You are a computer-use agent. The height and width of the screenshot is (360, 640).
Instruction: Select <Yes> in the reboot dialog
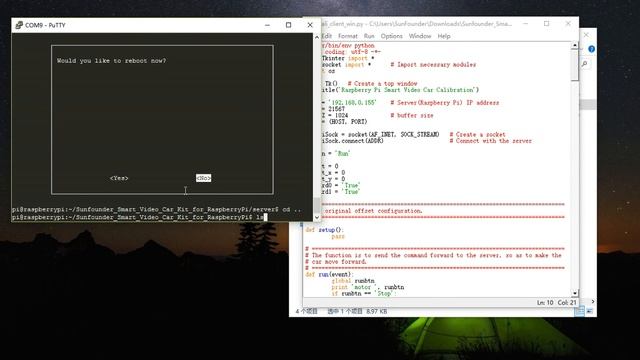tap(119, 178)
